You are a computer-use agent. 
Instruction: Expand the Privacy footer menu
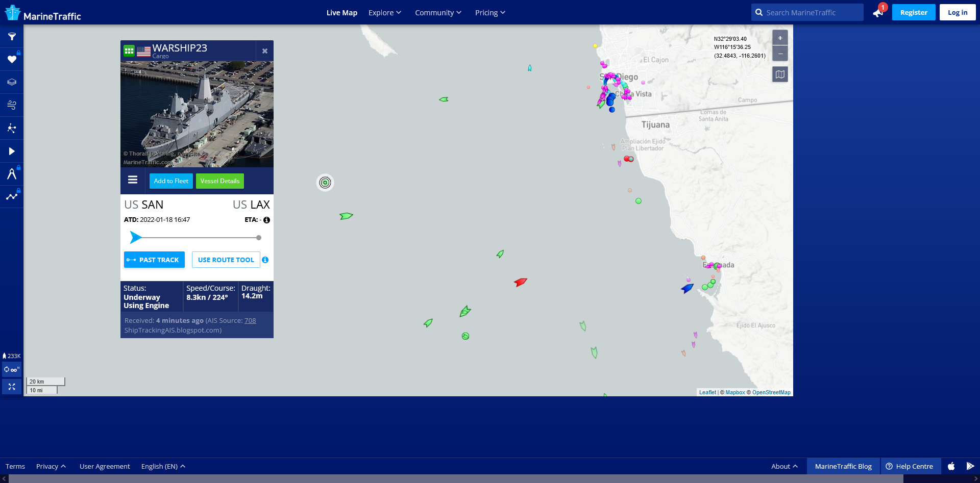click(51, 466)
